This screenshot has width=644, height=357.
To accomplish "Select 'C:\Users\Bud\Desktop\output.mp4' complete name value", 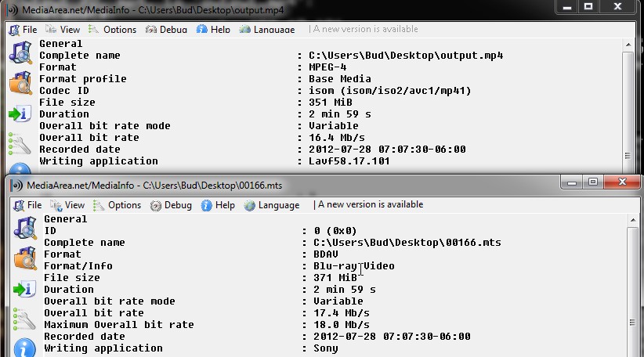I will (406, 56).
